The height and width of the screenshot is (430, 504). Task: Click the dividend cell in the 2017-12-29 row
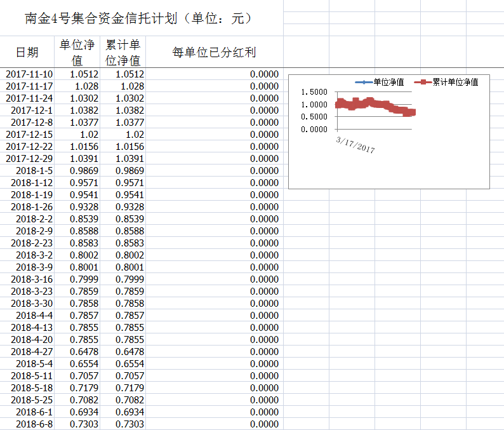214,158
